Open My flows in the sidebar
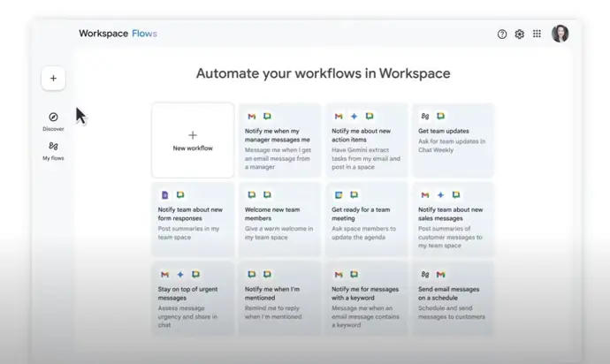This screenshot has width=610, height=364. [x=53, y=148]
